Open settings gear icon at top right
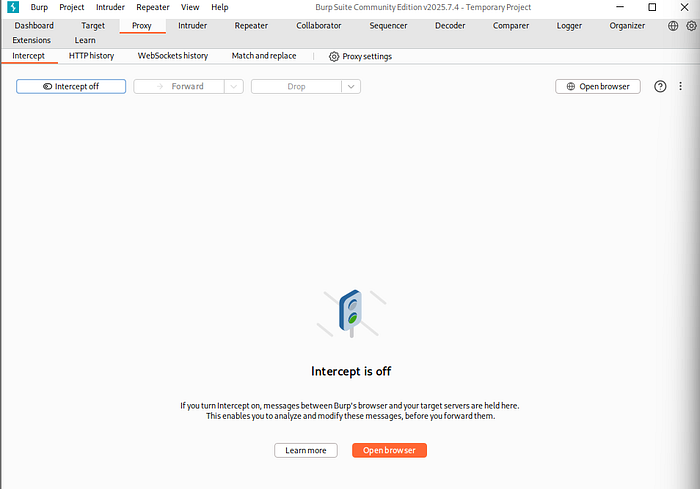The height and width of the screenshot is (489, 700). (691, 26)
